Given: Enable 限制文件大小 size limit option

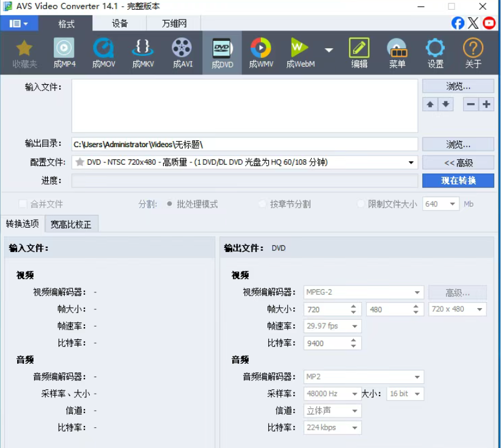Looking at the screenshot, I should [360, 204].
